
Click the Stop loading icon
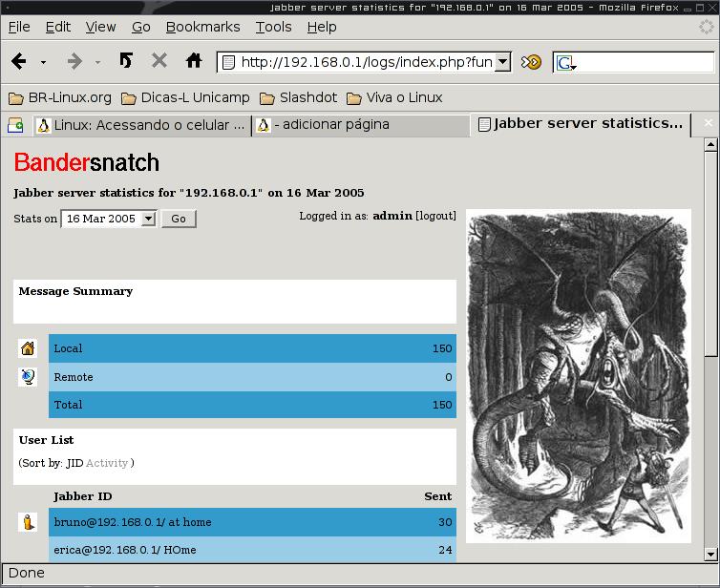[x=159, y=60]
